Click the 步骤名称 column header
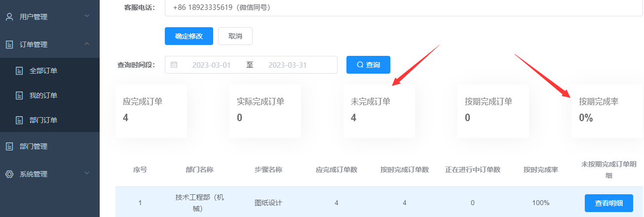Viewport: 644px width, 217px height. tap(268, 170)
